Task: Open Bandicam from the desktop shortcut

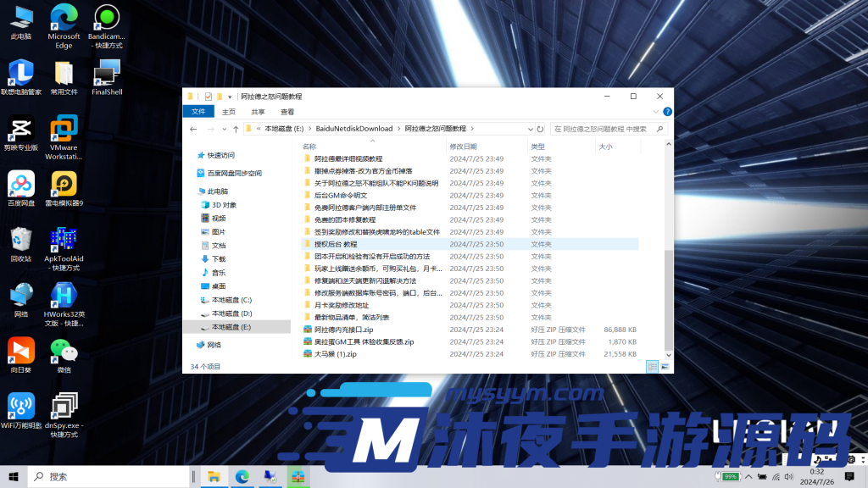Action: point(105,19)
